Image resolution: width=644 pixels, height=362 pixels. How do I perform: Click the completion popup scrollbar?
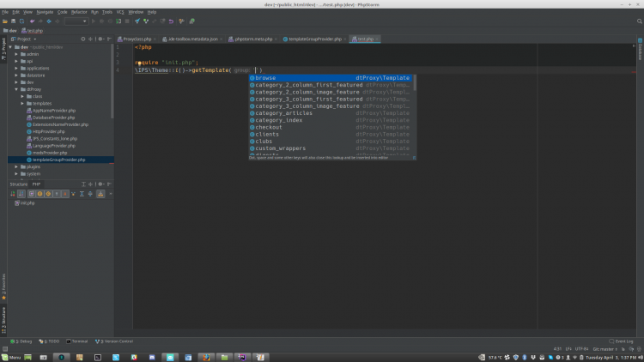416,84
